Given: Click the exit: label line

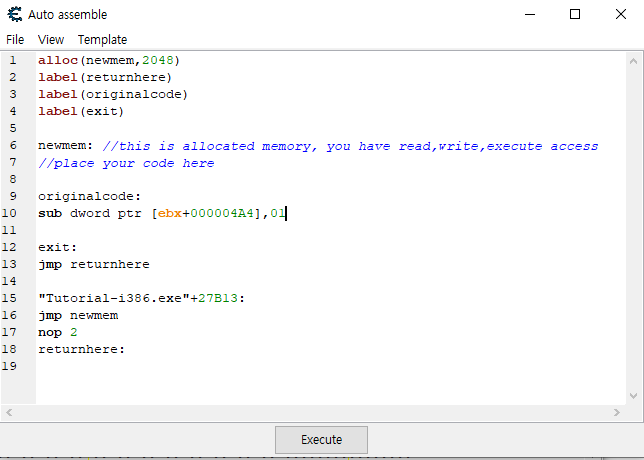Looking at the screenshot, I should tap(58, 247).
